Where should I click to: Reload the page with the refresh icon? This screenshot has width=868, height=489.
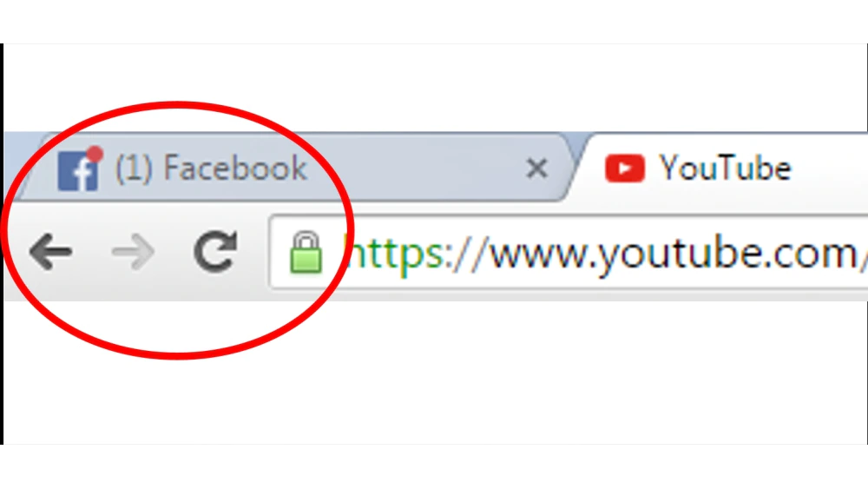pyautogui.click(x=216, y=251)
